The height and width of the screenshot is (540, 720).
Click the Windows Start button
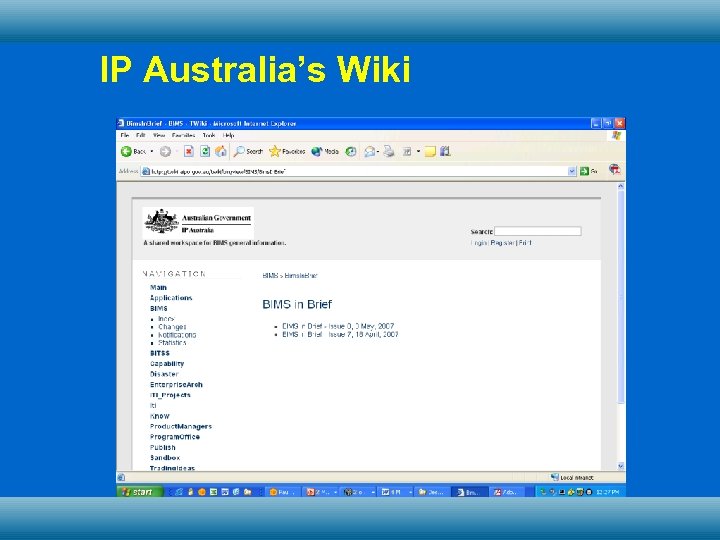(x=140, y=492)
